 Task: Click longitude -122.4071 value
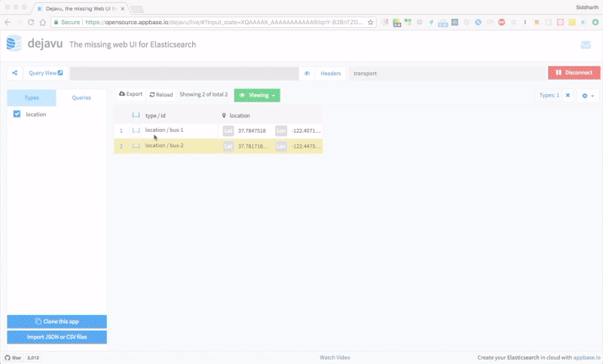coord(306,130)
